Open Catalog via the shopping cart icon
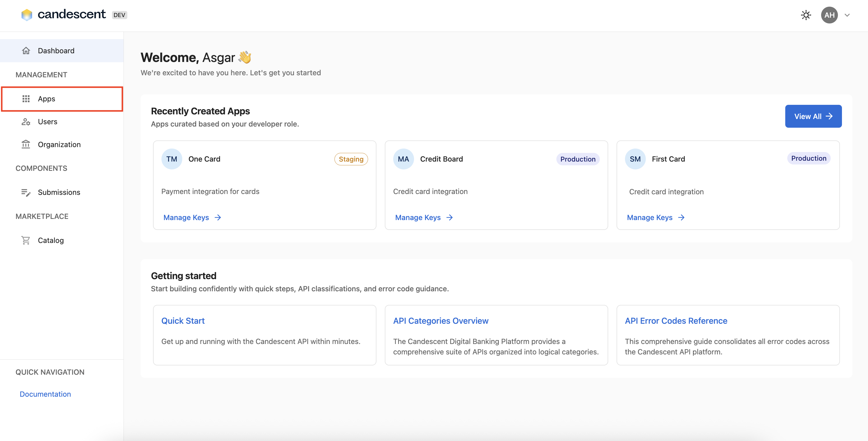868x441 pixels. click(26, 240)
